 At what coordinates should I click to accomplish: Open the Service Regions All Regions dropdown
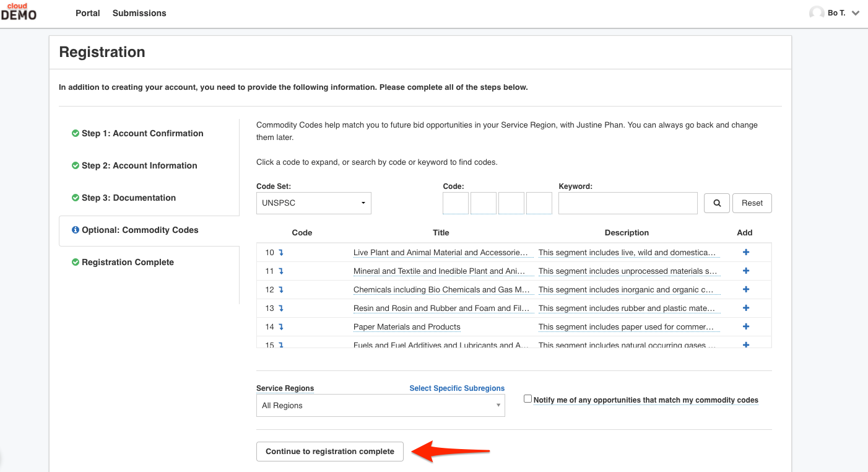(381, 406)
